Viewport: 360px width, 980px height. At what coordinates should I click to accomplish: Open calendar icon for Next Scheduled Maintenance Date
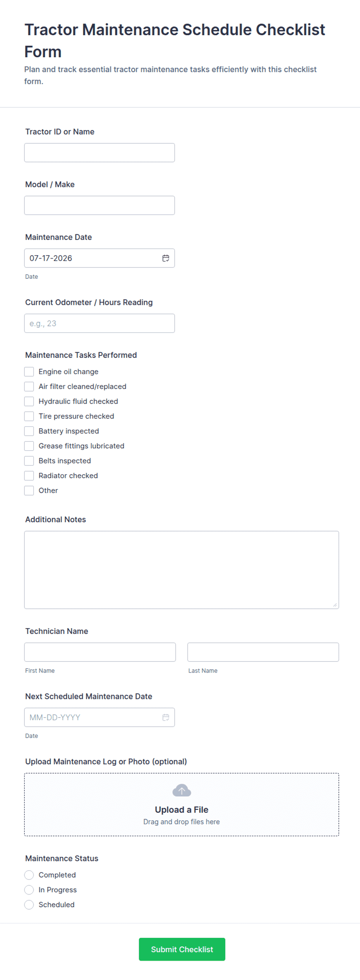tap(166, 718)
